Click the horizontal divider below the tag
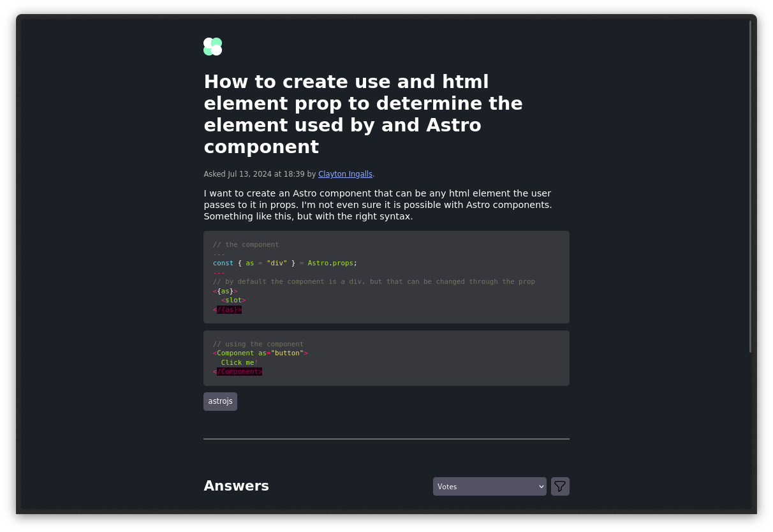The width and height of the screenshot is (773, 532). click(x=386, y=439)
